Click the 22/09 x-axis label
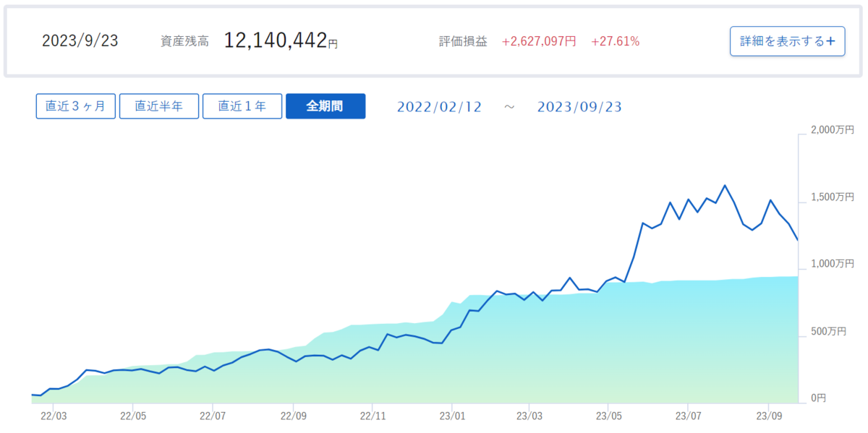Screen dimensions: 868x433 tap(293, 416)
